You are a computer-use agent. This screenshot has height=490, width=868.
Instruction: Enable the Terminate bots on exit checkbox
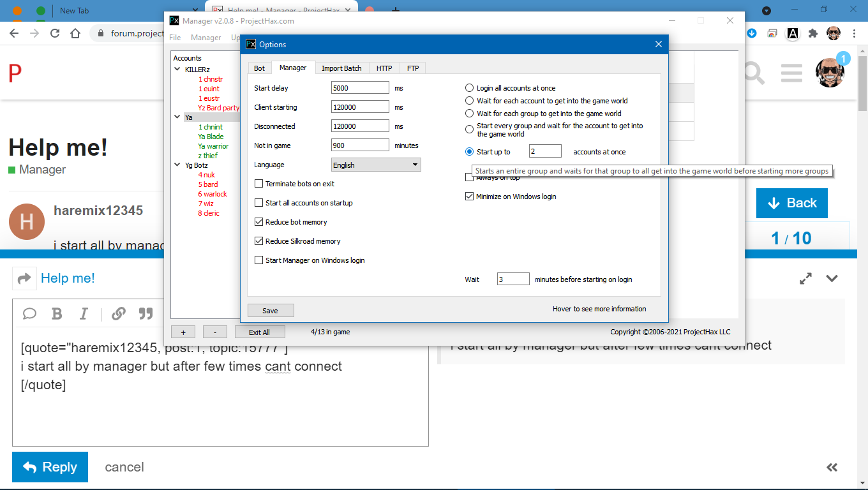259,184
